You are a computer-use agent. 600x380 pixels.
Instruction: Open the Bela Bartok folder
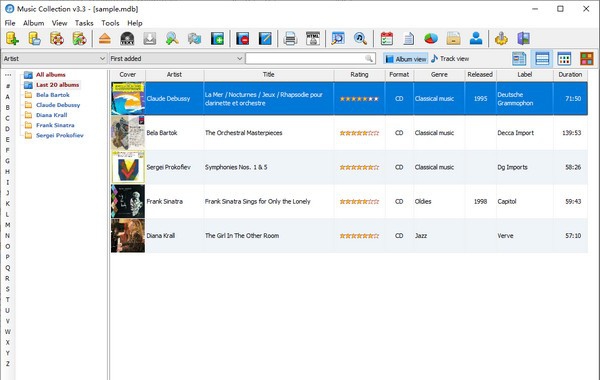(53, 95)
